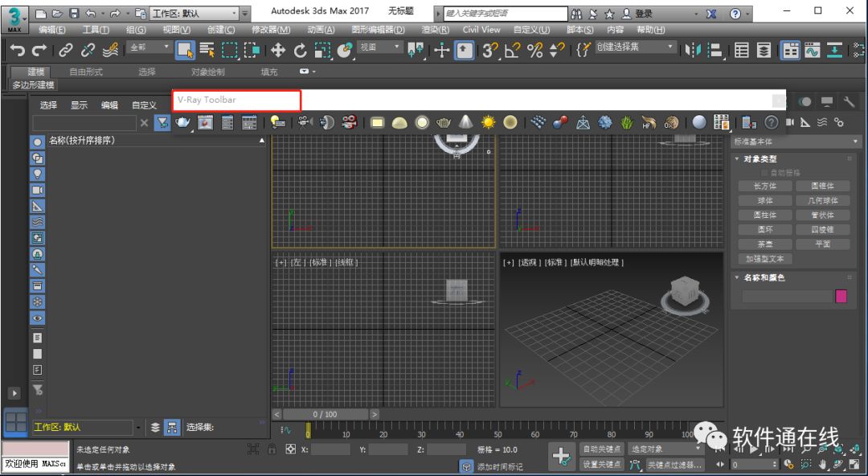Viewport: 868px width, 476px height.
Task: Activate the Select and Rotate tool
Action: point(300,51)
